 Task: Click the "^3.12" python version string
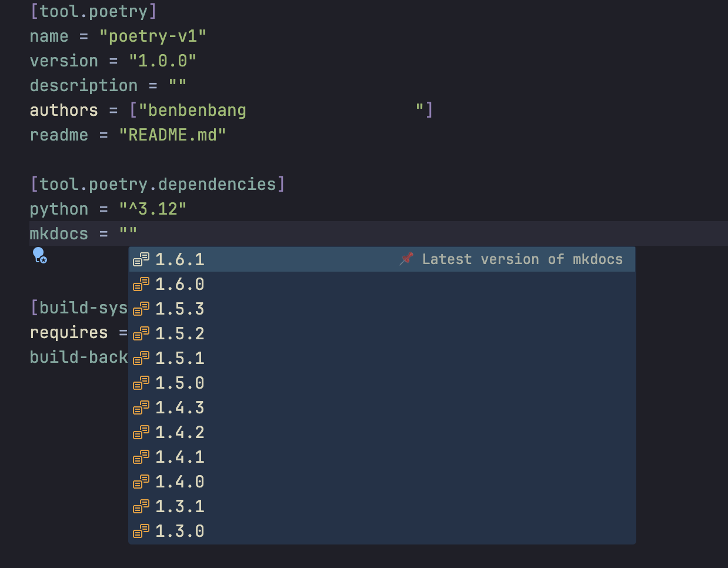[153, 209]
